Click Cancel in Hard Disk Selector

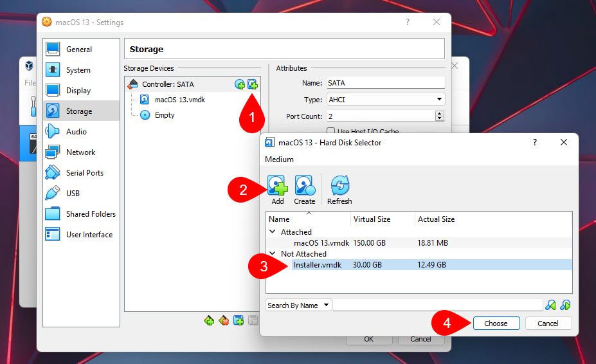(548, 323)
